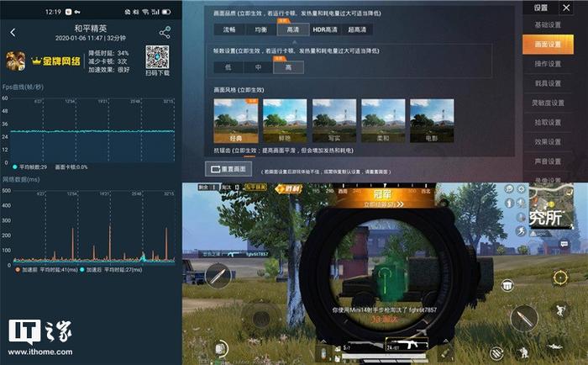Open the 效果设置 tab
This screenshot has width=588, height=365.
pos(548,142)
